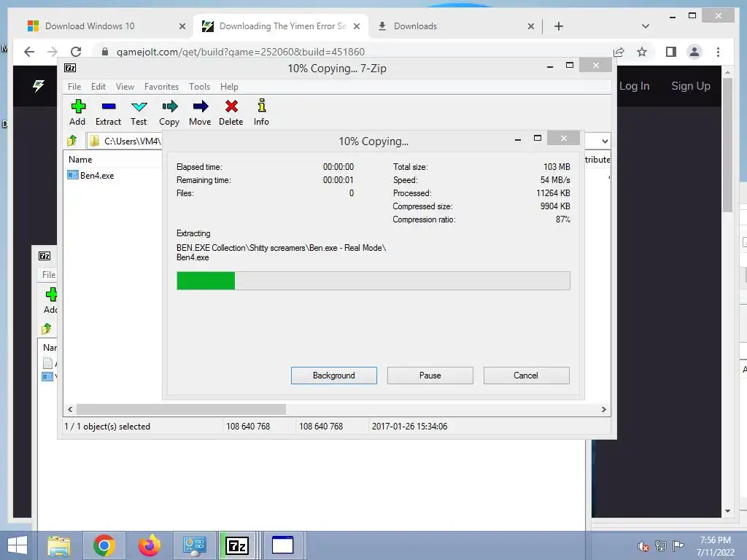Click the 2017-01-26 15:34:06 status entry
Viewport: 747px width, 560px height.
[410, 427]
